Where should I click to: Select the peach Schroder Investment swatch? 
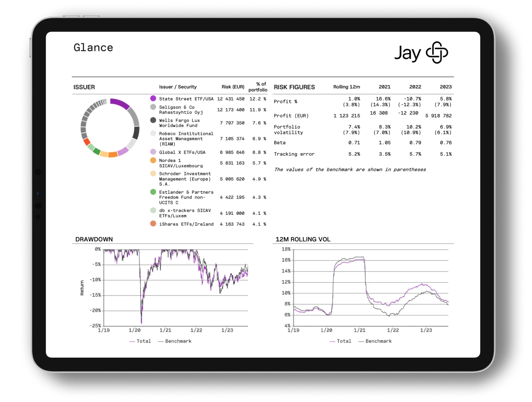point(153,174)
